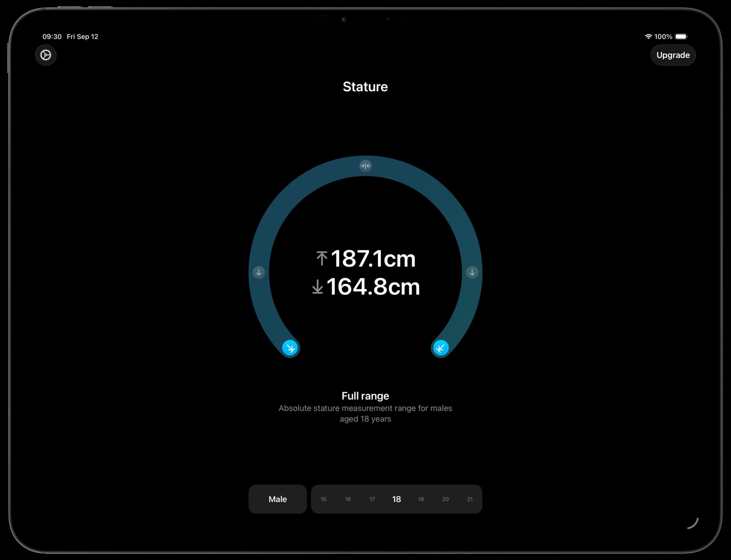The image size is (731, 560).
Task: Choose age 17 in the age picker
Action: click(372, 499)
